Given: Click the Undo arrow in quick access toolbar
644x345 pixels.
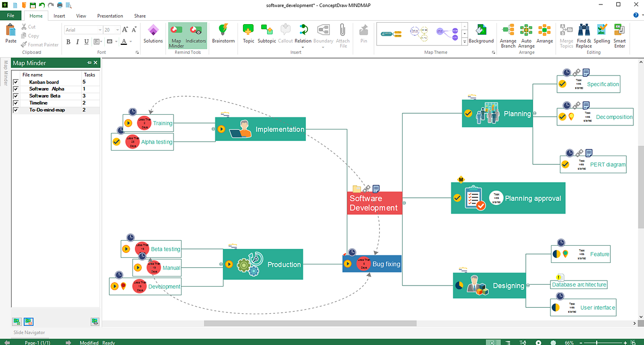Looking at the screenshot, I should [42, 5].
